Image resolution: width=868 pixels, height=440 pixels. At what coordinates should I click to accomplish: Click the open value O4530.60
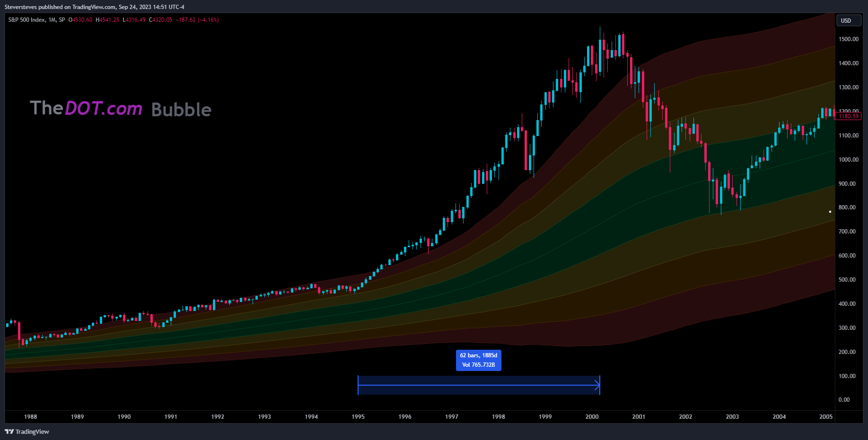[x=80, y=20]
